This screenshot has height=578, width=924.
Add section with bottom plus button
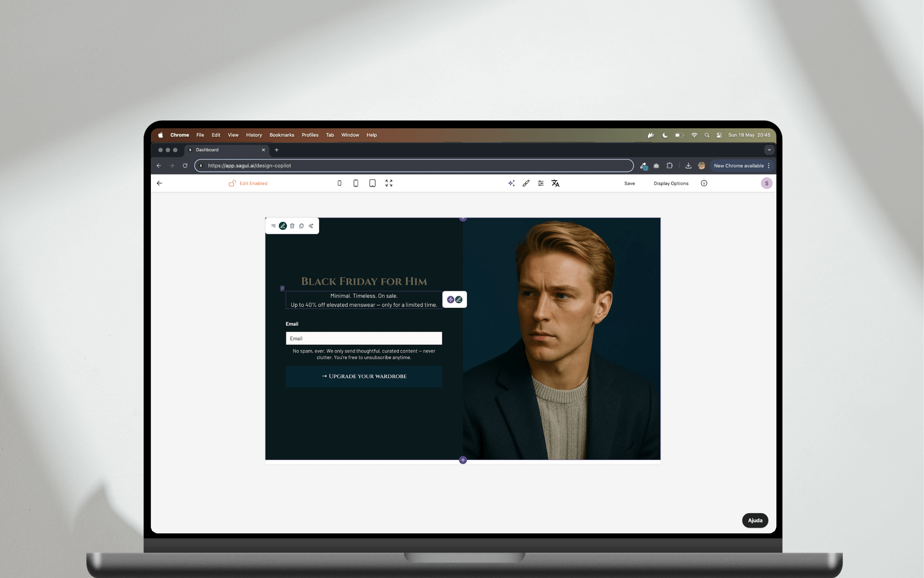(463, 460)
